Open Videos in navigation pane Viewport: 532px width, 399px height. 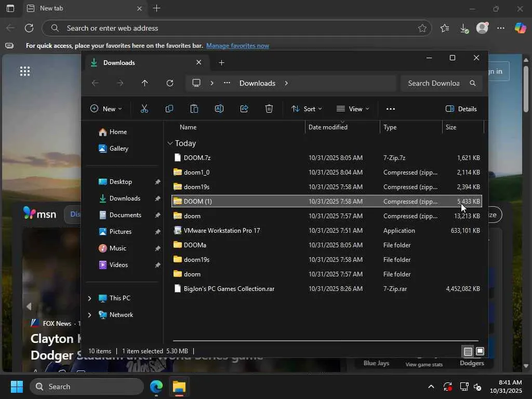coord(118,265)
